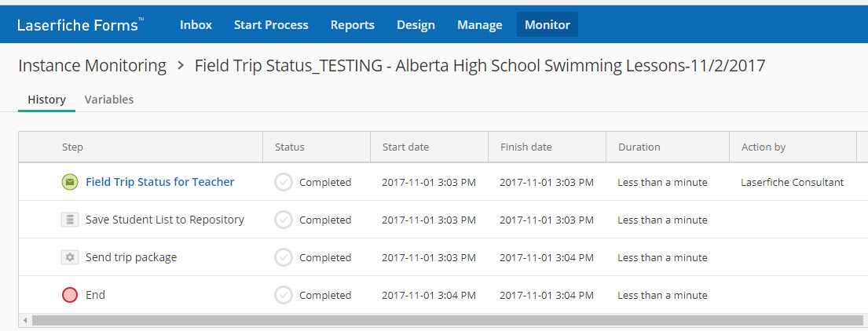Click the Laserfiche Forms logo
The width and height of the screenshot is (868, 331).
click(x=80, y=24)
